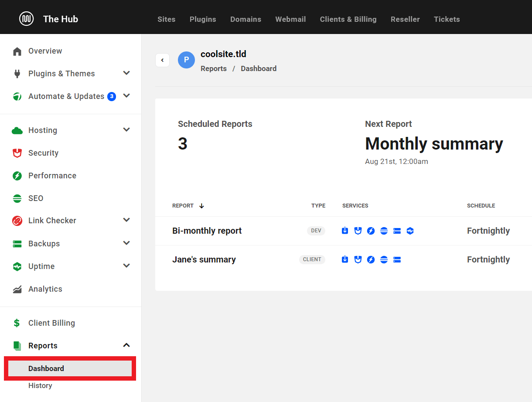
Task: Open Analytics via its chart icon
Action: click(17, 289)
